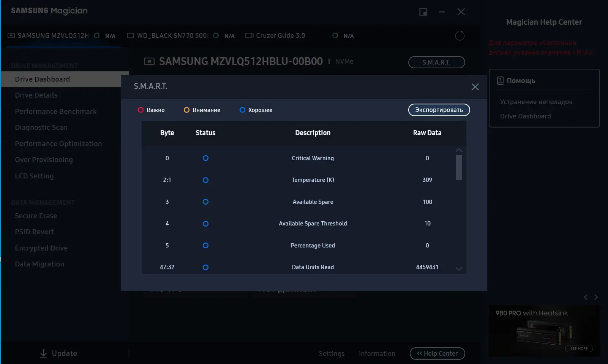Click the drive icon beside SAMSUNG MZVLQ512HBLU-00B00

pos(150,61)
